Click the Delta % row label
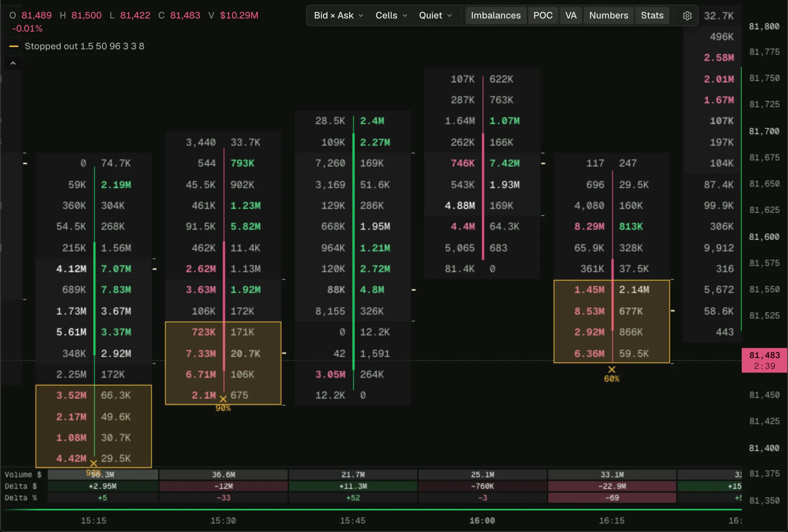788x532 pixels. (x=21, y=498)
